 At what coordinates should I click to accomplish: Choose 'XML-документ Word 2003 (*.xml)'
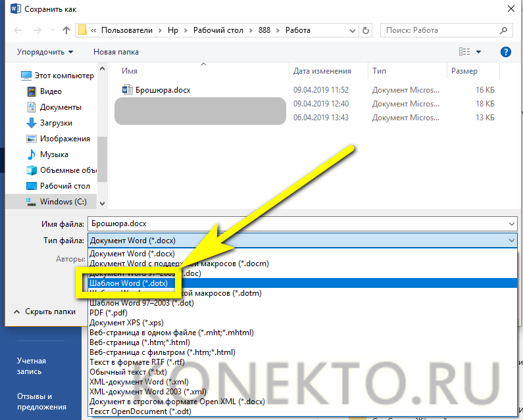pos(303,392)
